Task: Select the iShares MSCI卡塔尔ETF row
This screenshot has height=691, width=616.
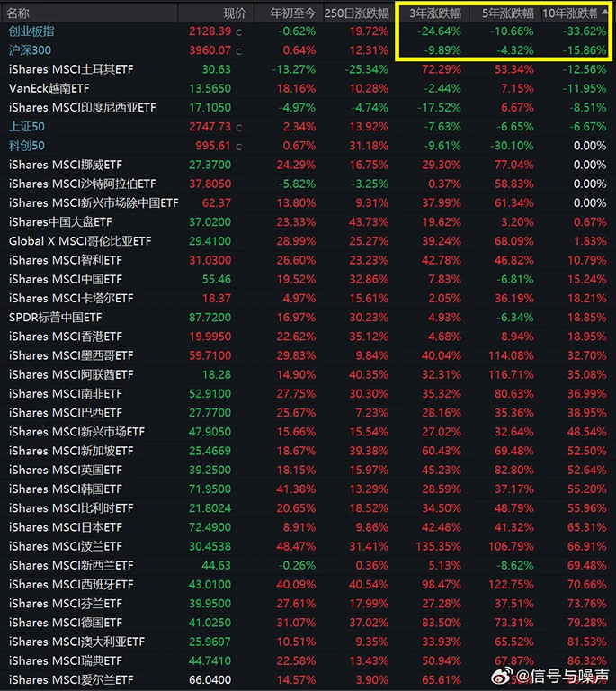Action: (308, 299)
